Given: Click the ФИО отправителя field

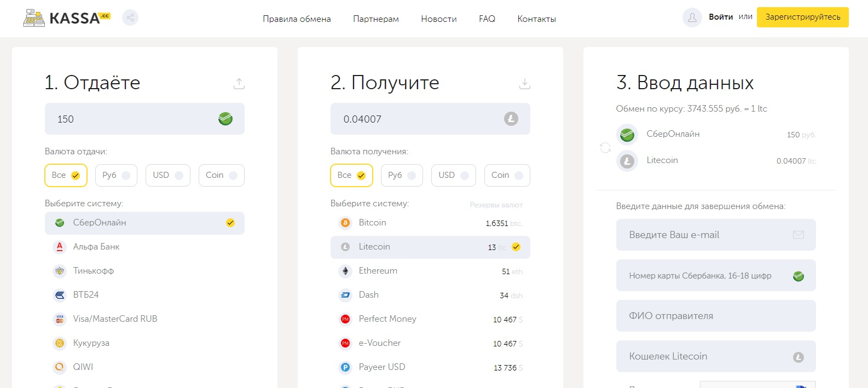Looking at the screenshot, I should coord(716,316).
